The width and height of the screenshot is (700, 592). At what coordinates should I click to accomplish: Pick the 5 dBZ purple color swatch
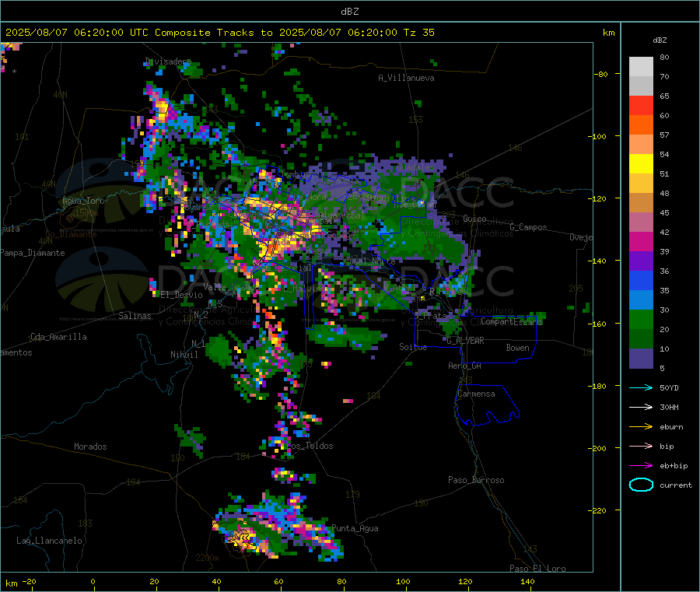(x=641, y=359)
